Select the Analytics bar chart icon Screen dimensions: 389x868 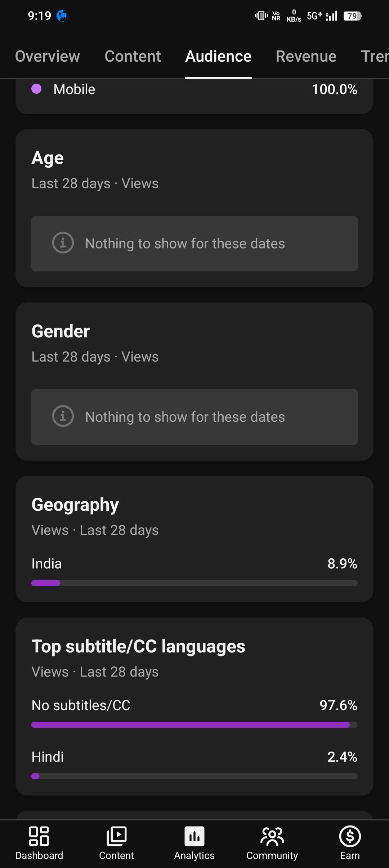194,836
